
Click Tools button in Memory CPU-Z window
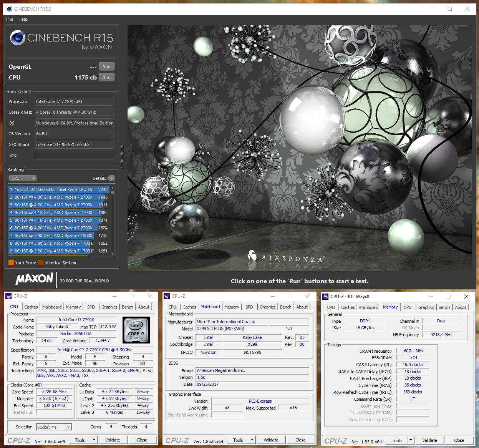coord(397,440)
